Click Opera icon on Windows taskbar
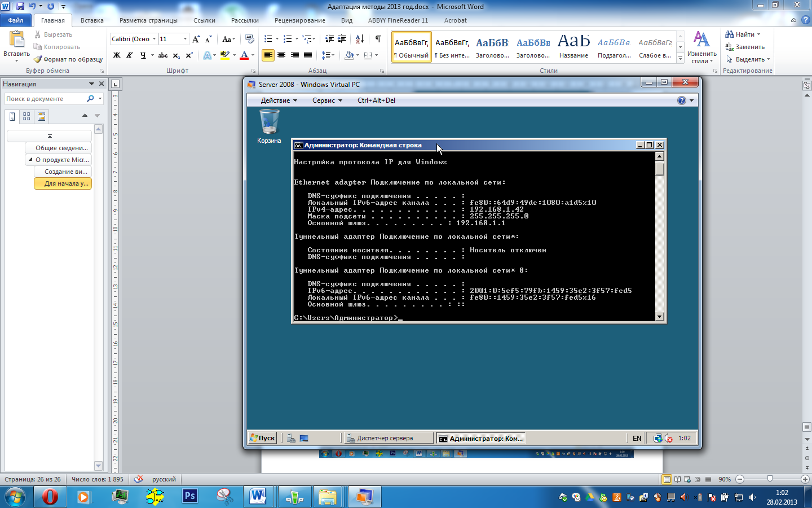This screenshot has height=508, width=812. [50, 497]
